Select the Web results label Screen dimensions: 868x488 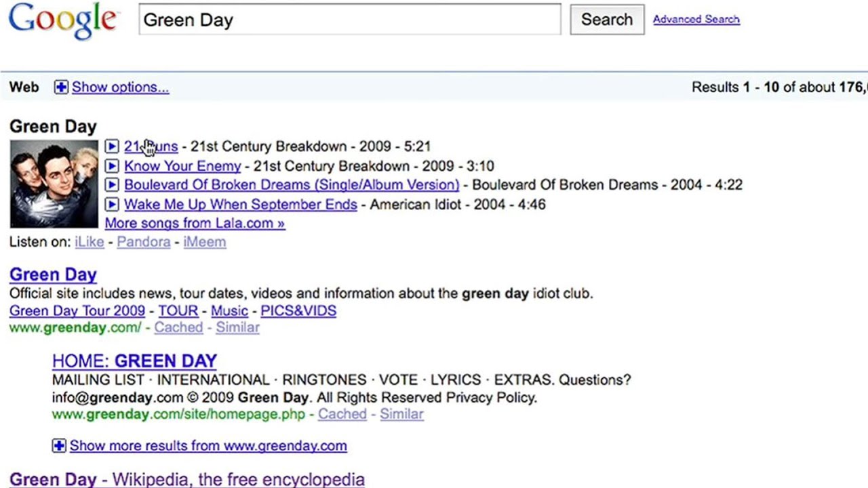tap(24, 87)
